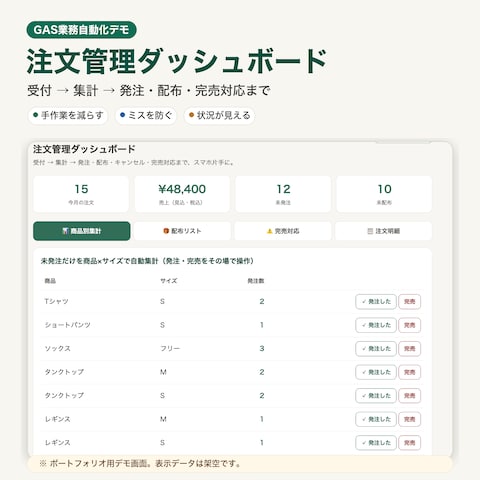This screenshot has width=480, height=480.
Task: Set ショートパンツ to 完売
Action: (410, 325)
